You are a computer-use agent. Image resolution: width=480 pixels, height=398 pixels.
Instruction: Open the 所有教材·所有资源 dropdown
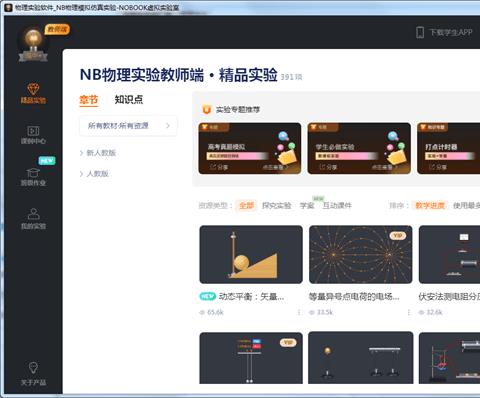tap(128, 126)
